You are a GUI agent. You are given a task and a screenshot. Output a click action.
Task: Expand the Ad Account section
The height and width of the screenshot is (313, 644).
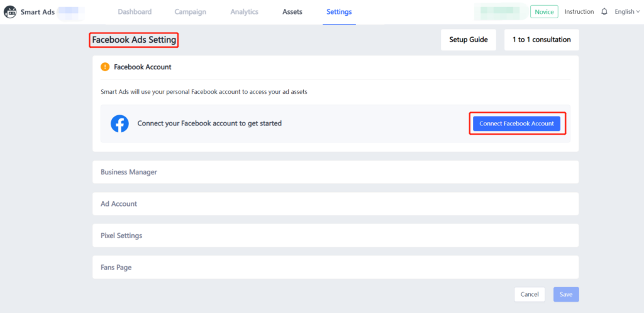(x=335, y=204)
